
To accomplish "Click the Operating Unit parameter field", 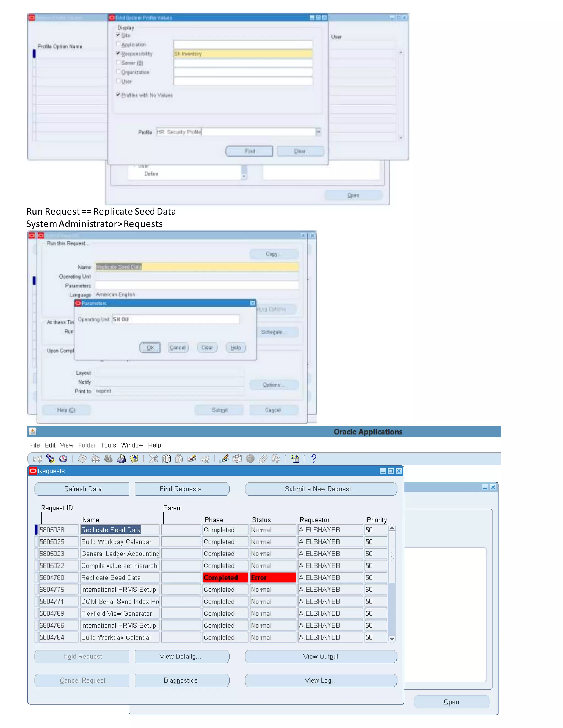I will point(175,319).
